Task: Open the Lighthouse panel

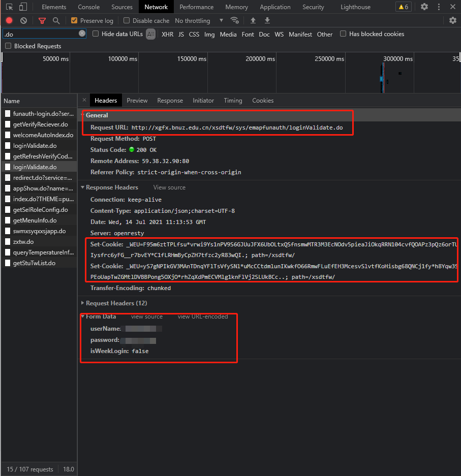Action: click(x=355, y=7)
